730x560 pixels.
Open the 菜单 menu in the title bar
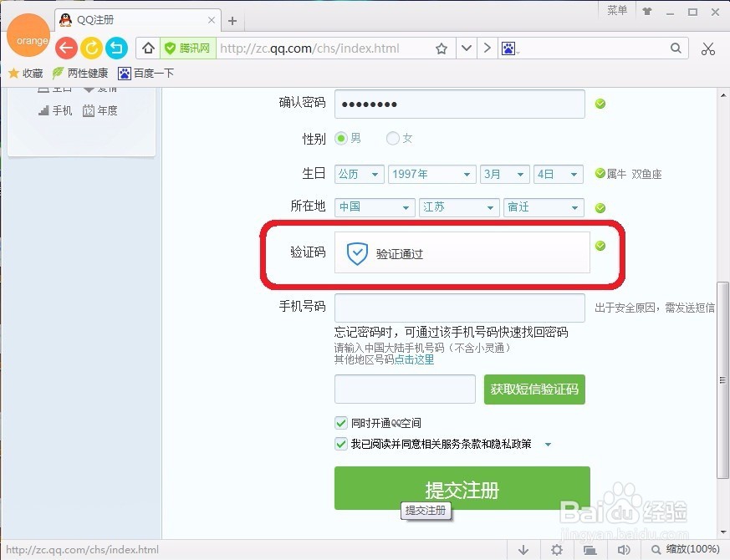click(617, 11)
